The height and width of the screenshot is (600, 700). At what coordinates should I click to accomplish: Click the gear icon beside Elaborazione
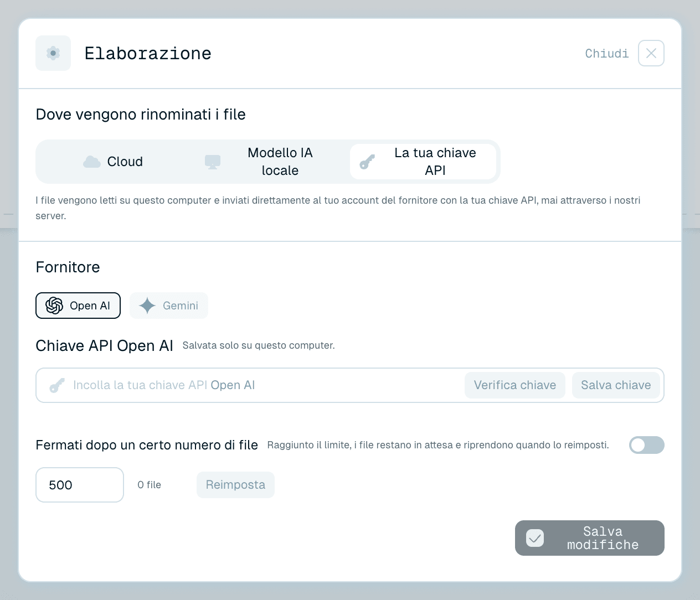coord(53,53)
